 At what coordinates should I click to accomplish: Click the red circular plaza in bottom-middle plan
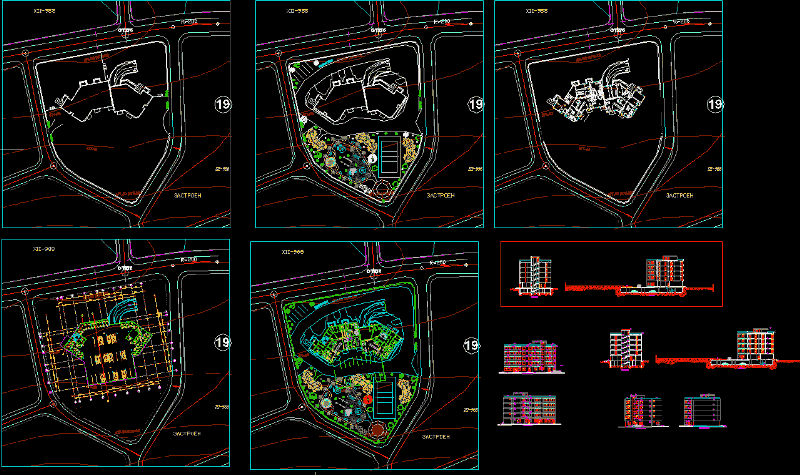[375, 428]
